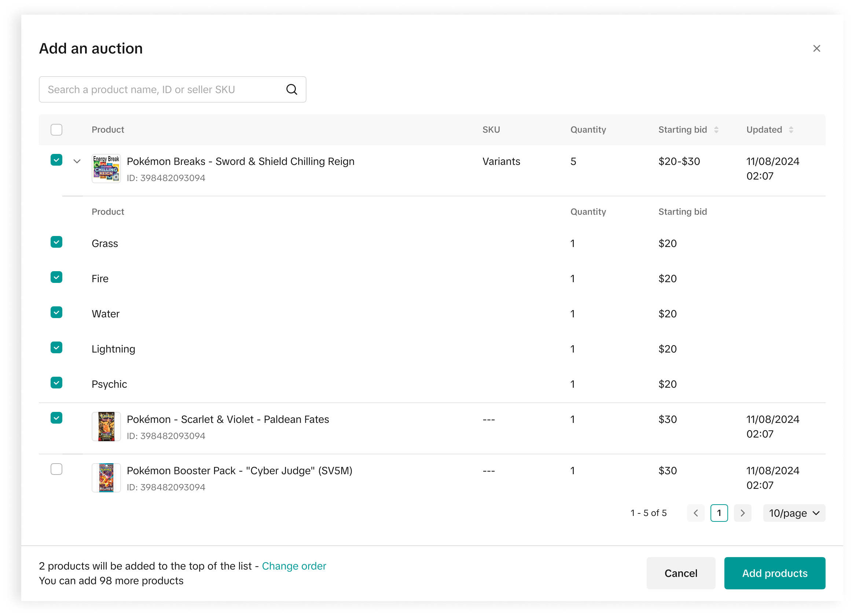Go to next page arrow

click(742, 513)
